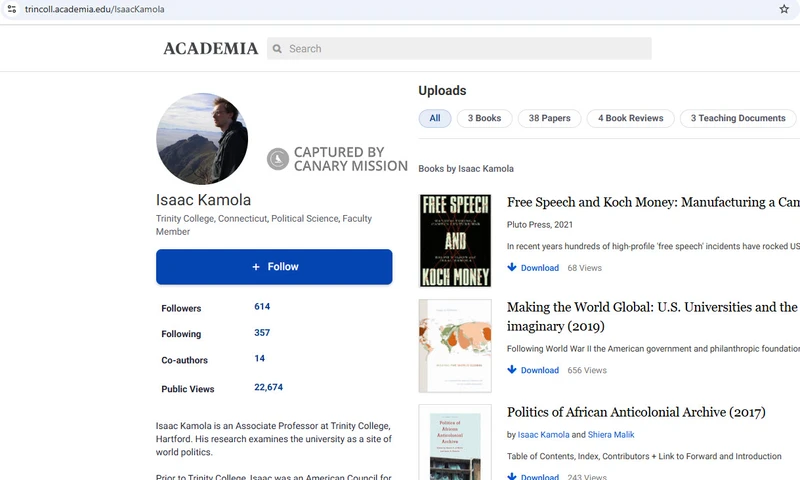The height and width of the screenshot is (480, 800).
Task: Follow Isaac Kamola with the Follow button
Action: tap(274, 267)
